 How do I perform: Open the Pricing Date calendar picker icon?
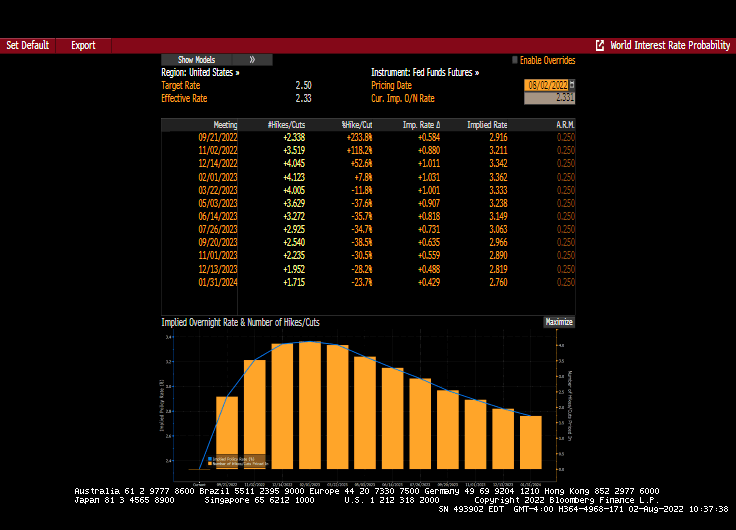pos(572,85)
